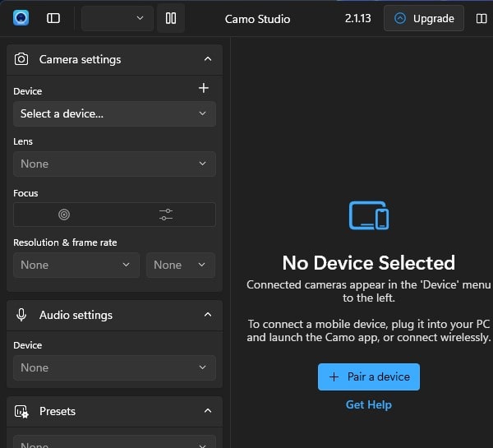Open the resolution dropdown
This screenshot has width=493, height=448.
(x=76, y=265)
